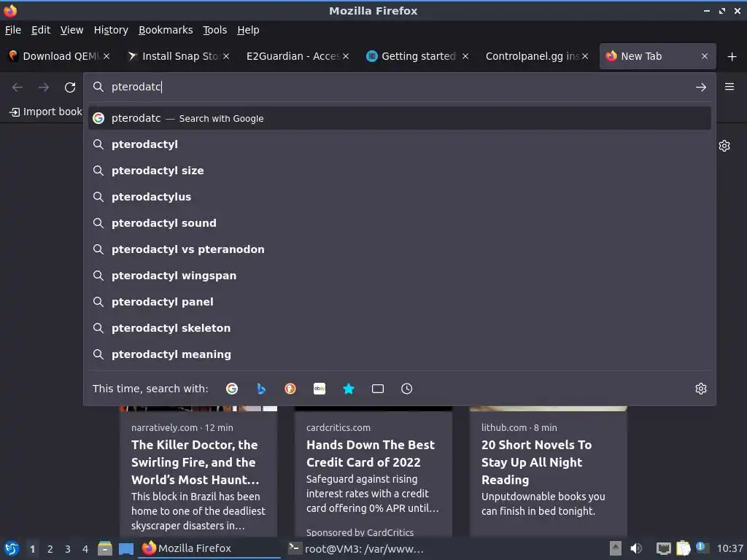Choose 'pterodactylus' suggestion
This screenshot has width=747, height=560.
(400, 197)
